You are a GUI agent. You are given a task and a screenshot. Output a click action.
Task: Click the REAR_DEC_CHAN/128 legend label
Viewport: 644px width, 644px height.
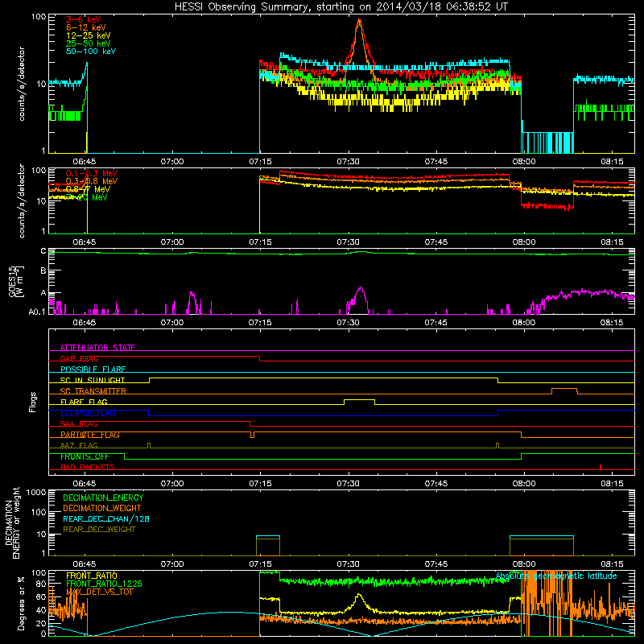pyautogui.click(x=106, y=518)
